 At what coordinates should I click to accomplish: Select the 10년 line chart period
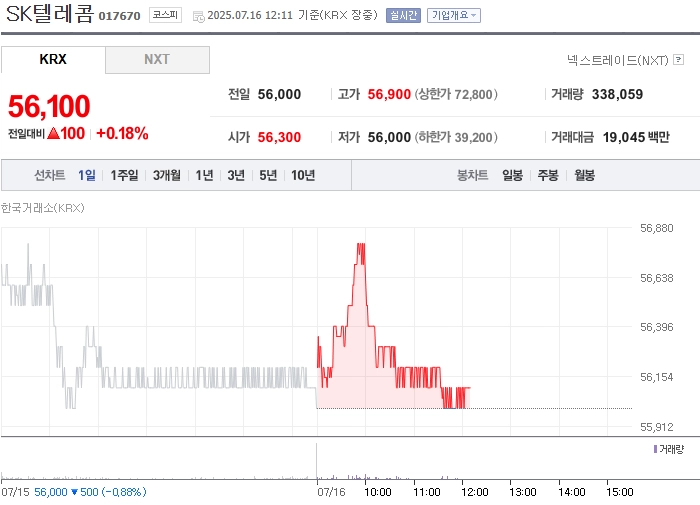point(303,175)
